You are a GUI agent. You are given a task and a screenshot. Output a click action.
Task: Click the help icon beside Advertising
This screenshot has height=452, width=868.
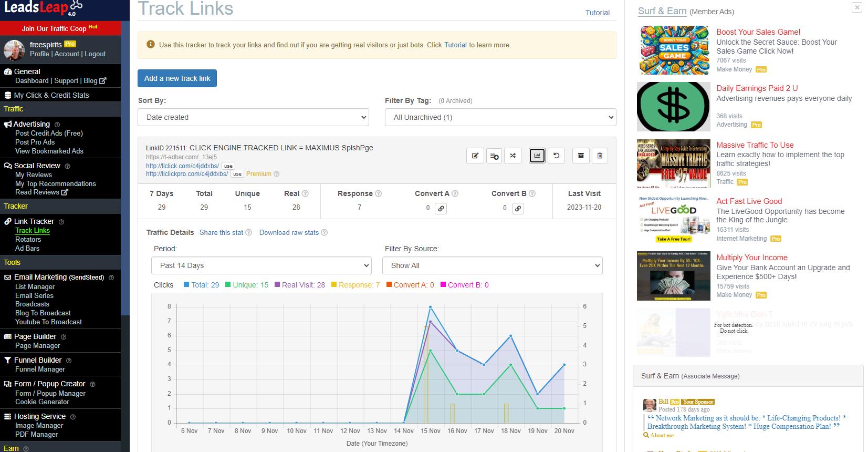point(57,125)
